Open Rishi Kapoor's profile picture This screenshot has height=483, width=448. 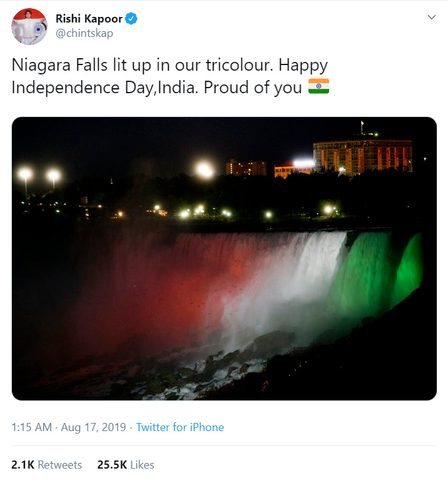[x=29, y=26]
